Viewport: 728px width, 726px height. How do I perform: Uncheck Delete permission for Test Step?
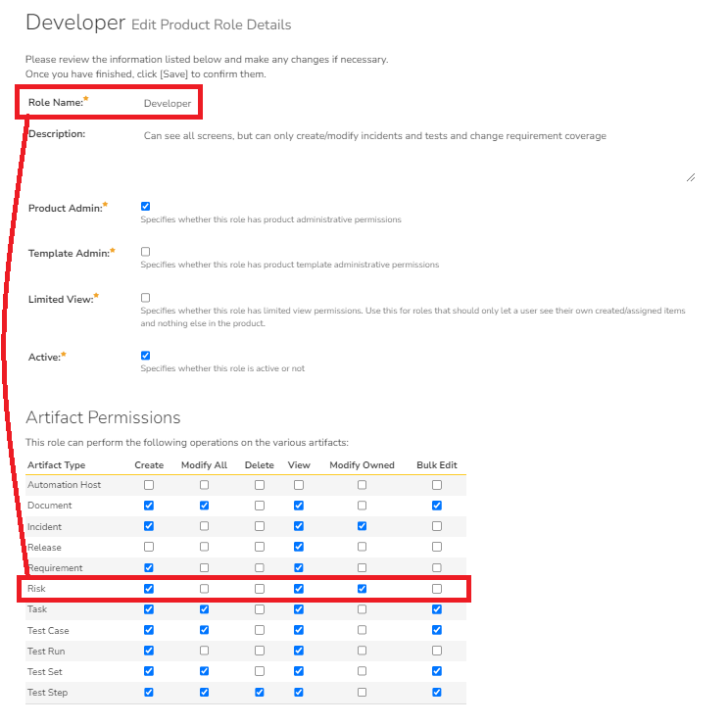(260, 693)
